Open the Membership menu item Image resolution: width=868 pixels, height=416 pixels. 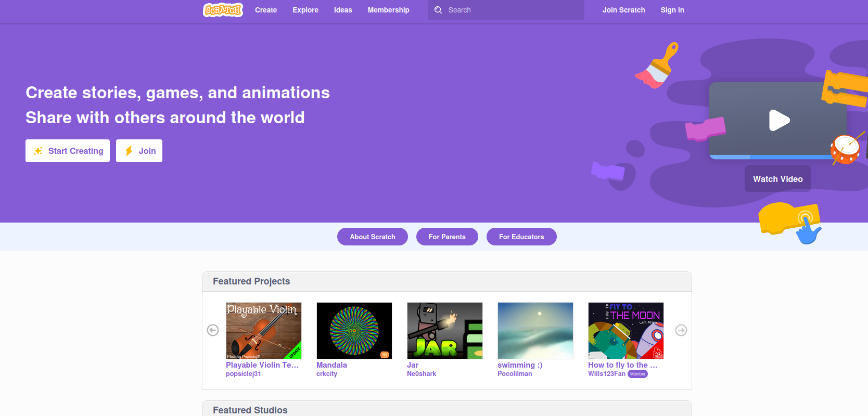389,10
